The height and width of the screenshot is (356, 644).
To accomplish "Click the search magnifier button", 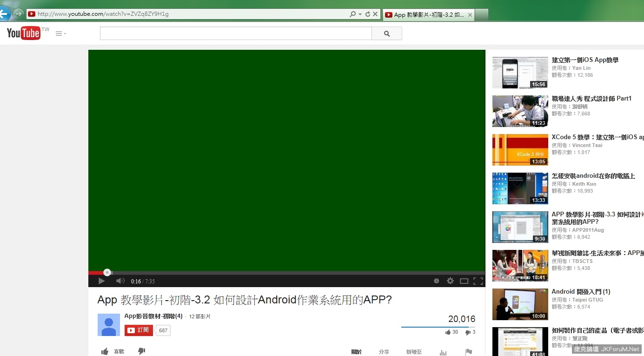I will (386, 34).
